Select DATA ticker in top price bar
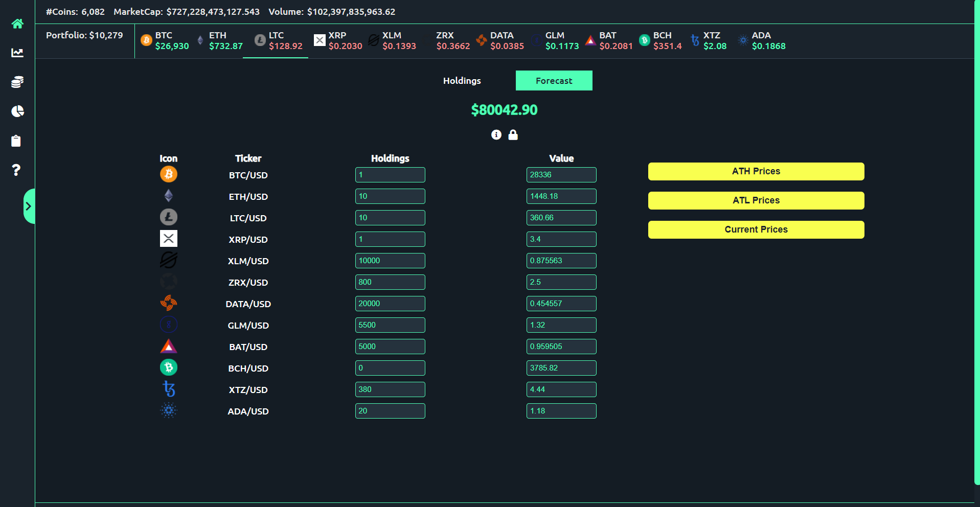980x507 pixels. tap(500, 41)
